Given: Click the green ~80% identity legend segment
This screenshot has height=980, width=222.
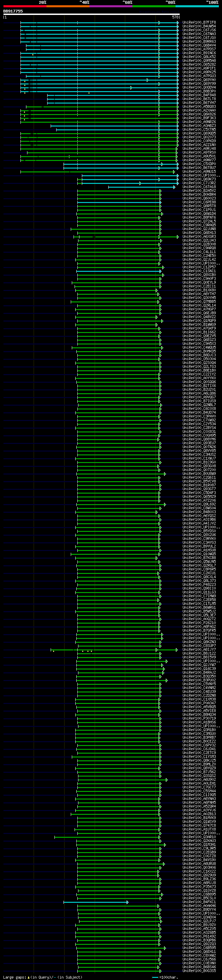Looking at the screenshot, I should (x=154, y=6).
